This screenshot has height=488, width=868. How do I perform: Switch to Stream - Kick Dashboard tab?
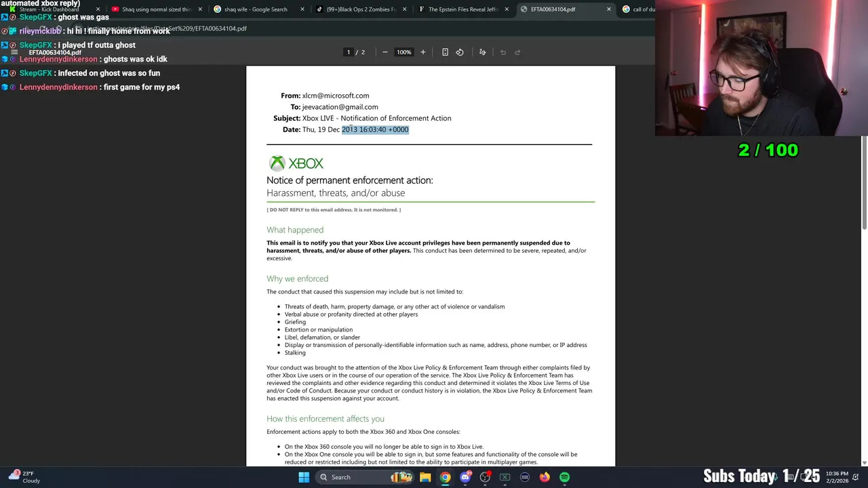pos(54,9)
